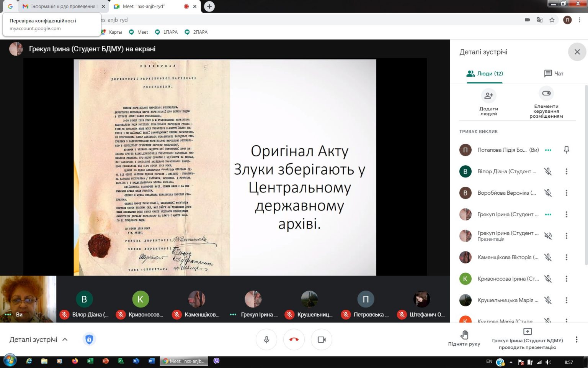Bookmark this page with the star icon

552,20
